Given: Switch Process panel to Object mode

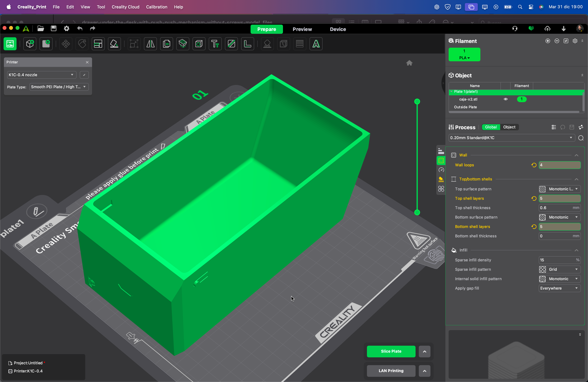Looking at the screenshot, I should tap(509, 127).
